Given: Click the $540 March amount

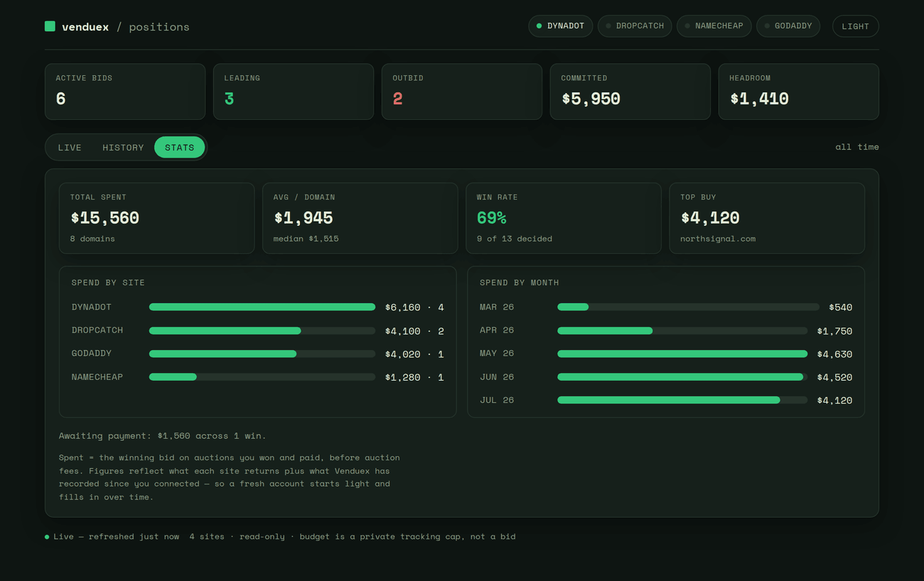Looking at the screenshot, I should (x=840, y=308).
